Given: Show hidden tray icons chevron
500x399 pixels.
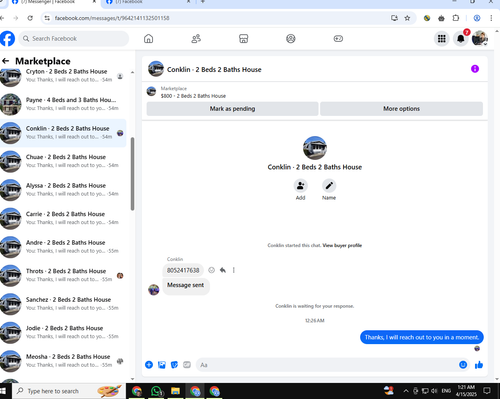Looking at the screenshot, I should [406, 391].
